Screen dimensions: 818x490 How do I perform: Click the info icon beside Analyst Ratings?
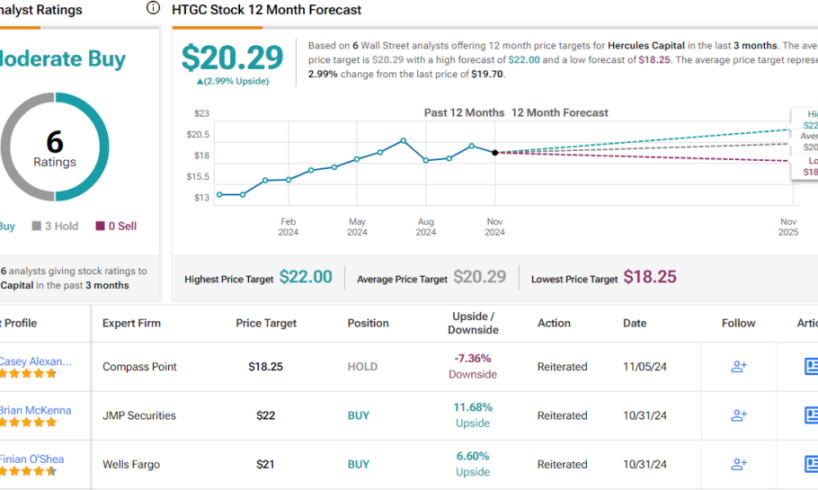pyautogui.click(x=153, y=8)
